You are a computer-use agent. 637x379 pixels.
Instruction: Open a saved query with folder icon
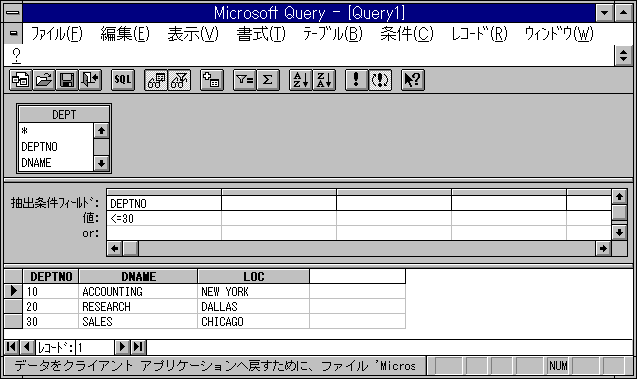[43, 80]
